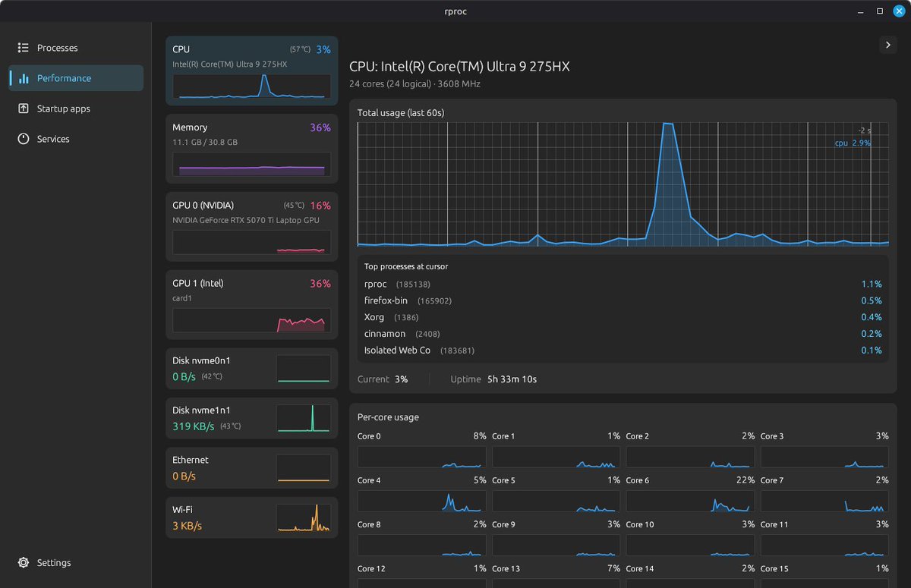Image resolution: width=911 pixels, height=588 pixels.
Task: Click the Settings gear icon
Action: (x=24, y=563)
